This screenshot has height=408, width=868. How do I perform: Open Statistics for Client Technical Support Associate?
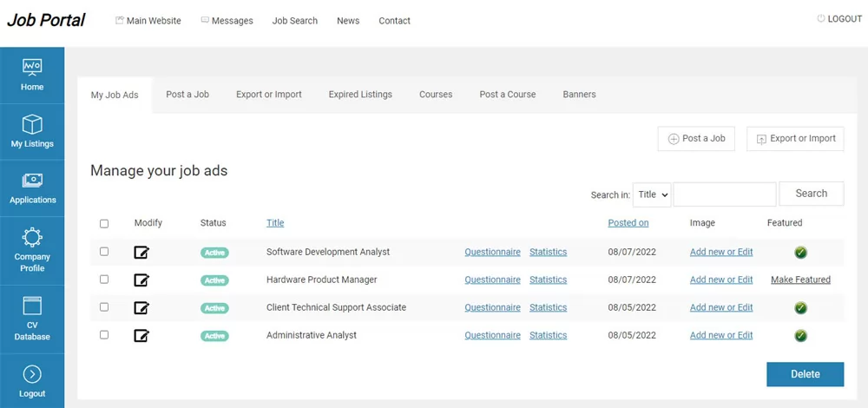[548, 307]
